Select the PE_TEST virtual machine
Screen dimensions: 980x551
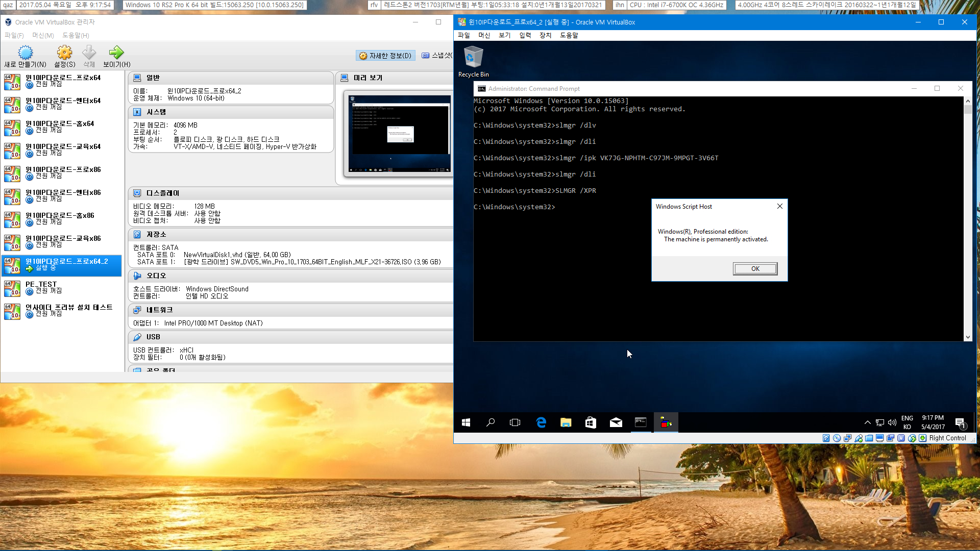click(x=62, y=288)
